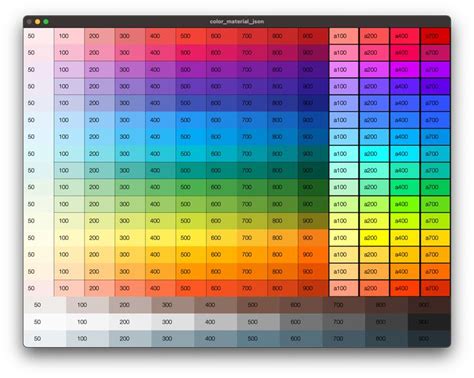The height and width of the screenshot is (378, 474).
Task: Pick the red 500 swatch in the top row
Action: click(191, 36)
